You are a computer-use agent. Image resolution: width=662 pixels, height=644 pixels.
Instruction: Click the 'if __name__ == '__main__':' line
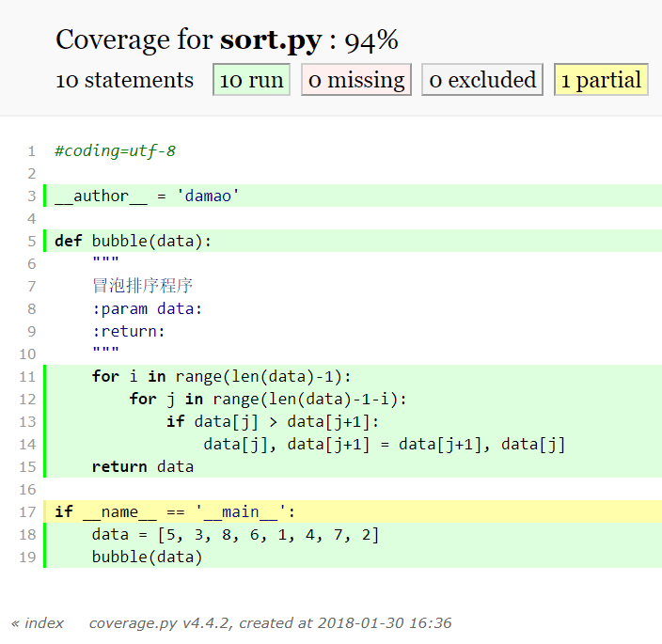(x=174, y=511)
